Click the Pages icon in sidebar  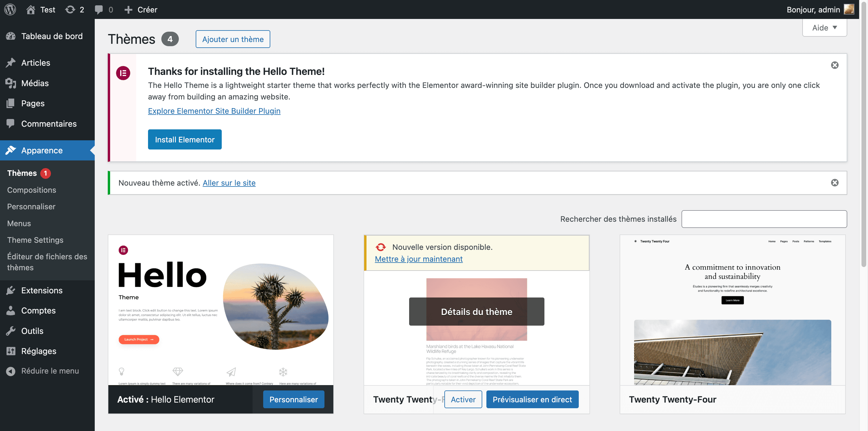(x=11, y=103)
